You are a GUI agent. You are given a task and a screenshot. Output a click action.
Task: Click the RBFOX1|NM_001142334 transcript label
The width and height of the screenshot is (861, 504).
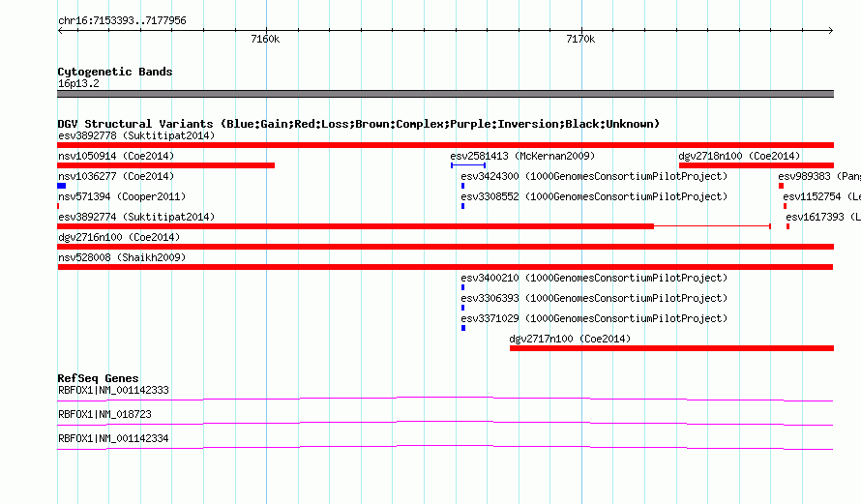pos(113,438)
